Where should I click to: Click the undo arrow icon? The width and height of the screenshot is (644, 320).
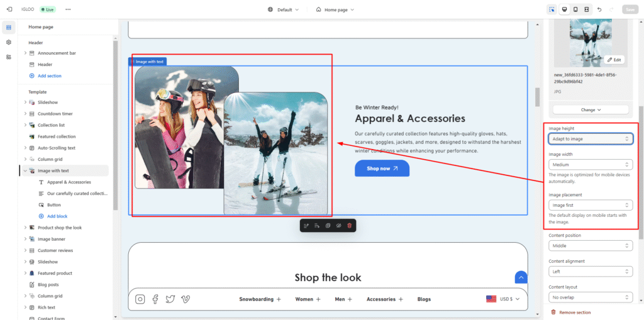[x=599, y=9]
